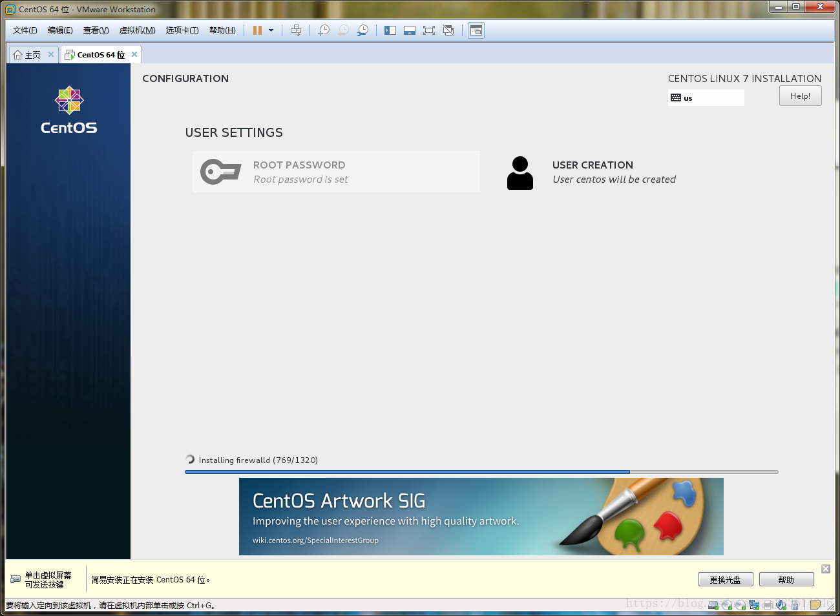Click the 更换光盘 button
The height and width of the screenshot is (616, 840).
pyautogui.click(x=726, y=580)
